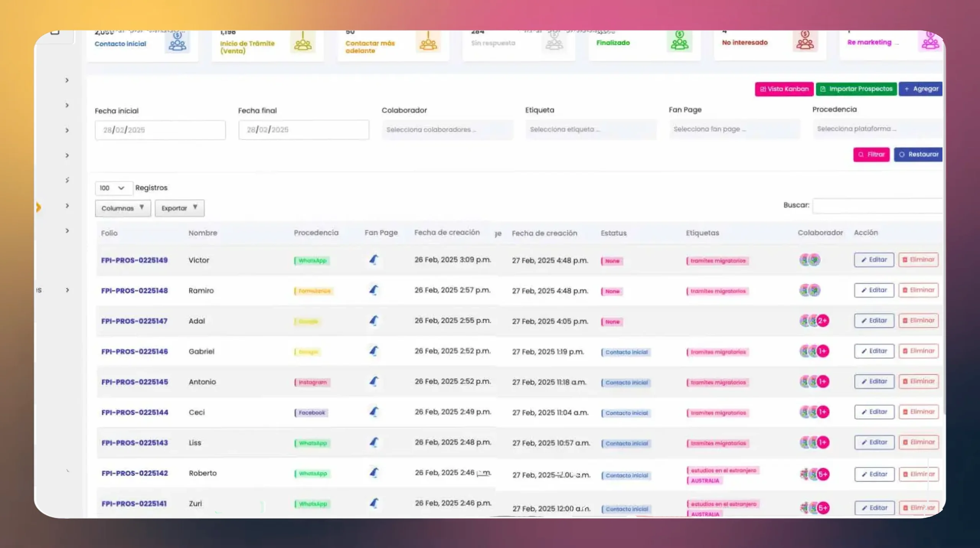Open the Exportar dropdown
The width and height of the screenshot is (980, 548).
(179, 208)
